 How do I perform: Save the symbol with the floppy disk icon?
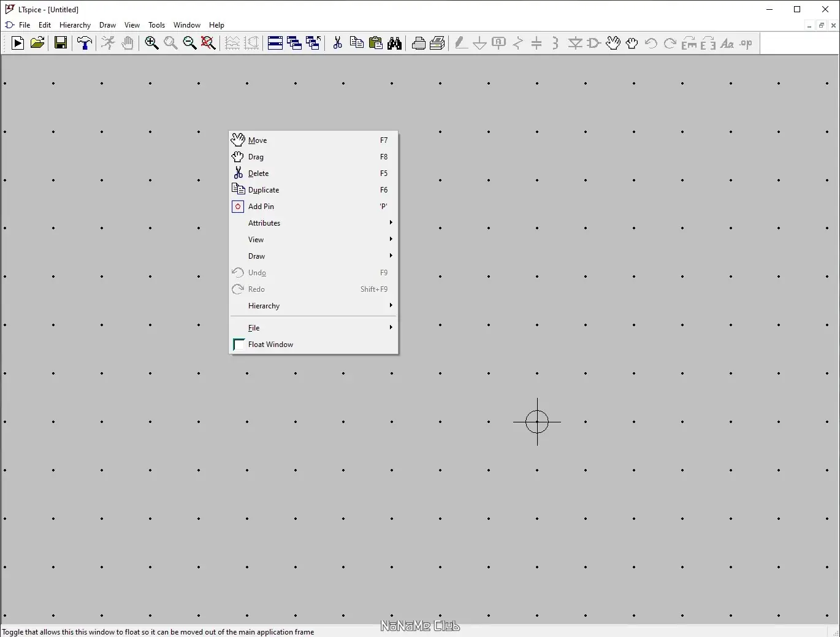pos(61,43)
